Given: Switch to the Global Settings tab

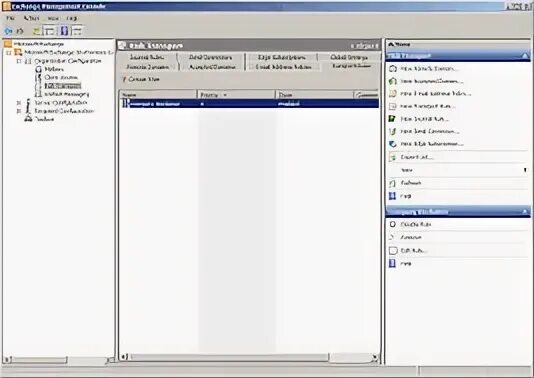Looking at the screenshot, I should pyautogui.click(x=349, y=57).
